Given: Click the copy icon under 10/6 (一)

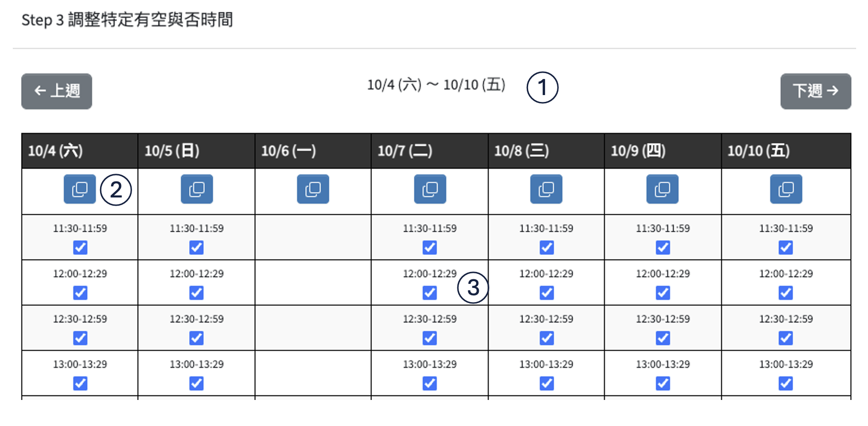Looking at the screenshot, I should [313, 189].
